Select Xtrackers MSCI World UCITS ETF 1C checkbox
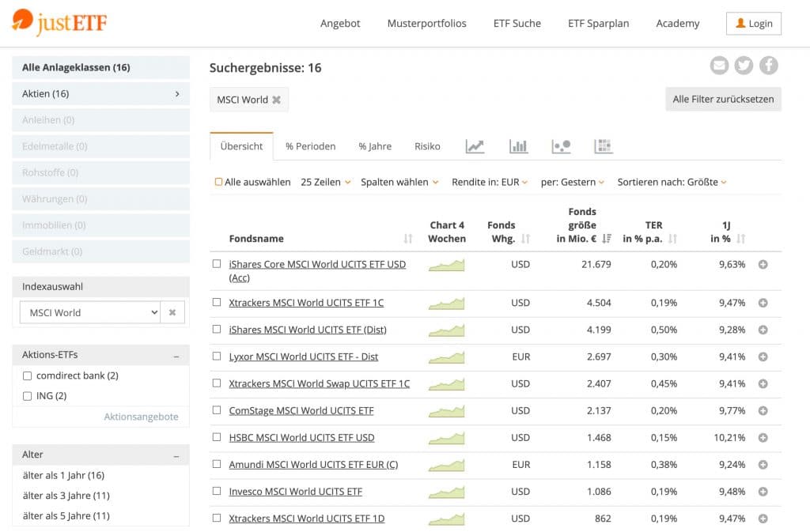The height and width of the screenshot is (532, 810). 217,303
